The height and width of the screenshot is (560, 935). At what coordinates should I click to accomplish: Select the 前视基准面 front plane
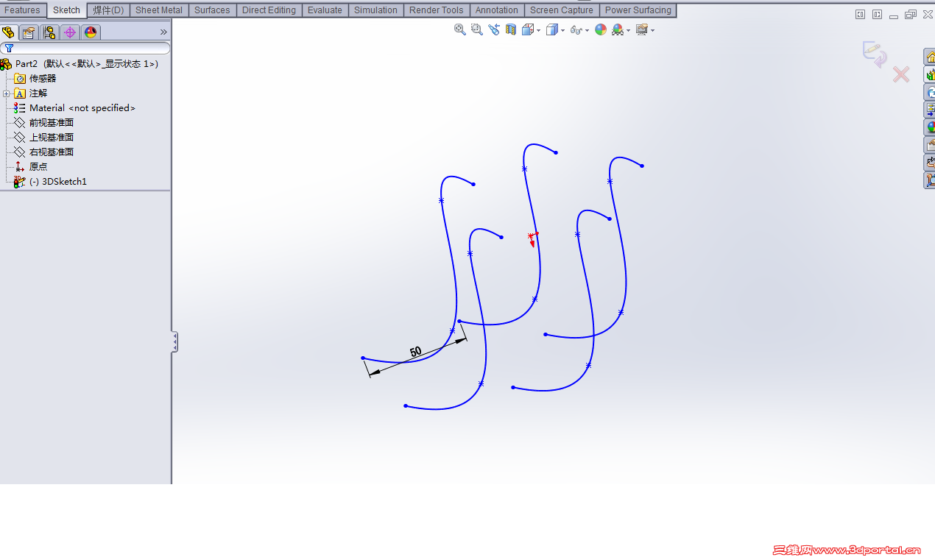pos(44,122)
